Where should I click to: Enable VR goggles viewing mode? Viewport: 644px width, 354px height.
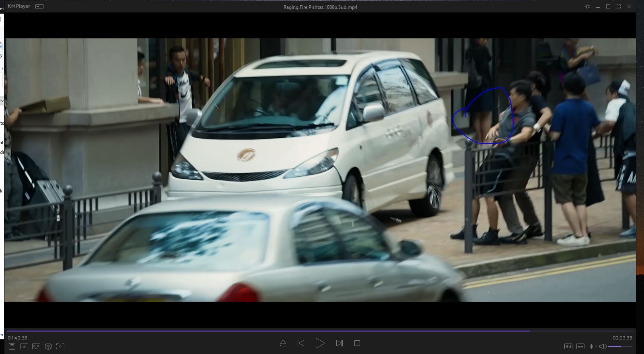point(36,346)
